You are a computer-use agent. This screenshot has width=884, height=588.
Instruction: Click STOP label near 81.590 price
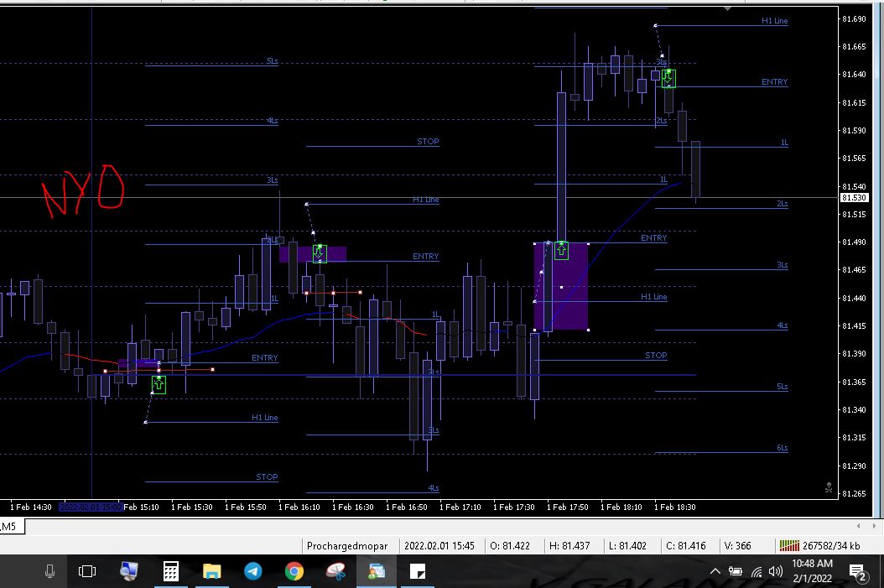click(428, 142)
